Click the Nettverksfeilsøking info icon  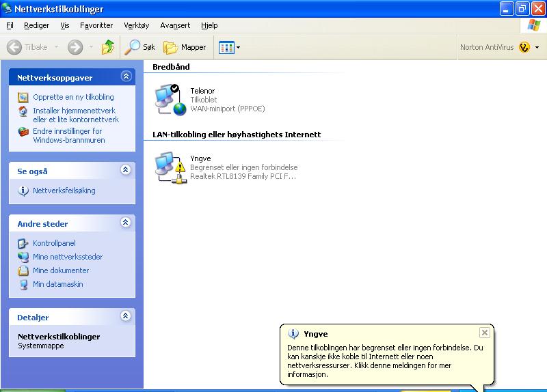click(x=23, y=191)
